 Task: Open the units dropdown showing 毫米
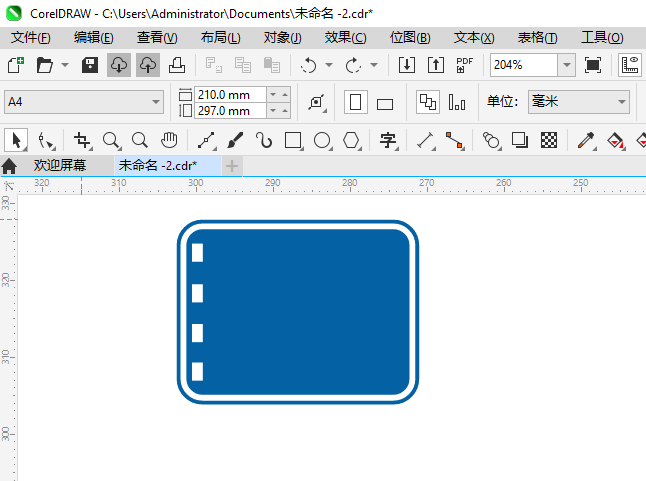tap(579, 102)
